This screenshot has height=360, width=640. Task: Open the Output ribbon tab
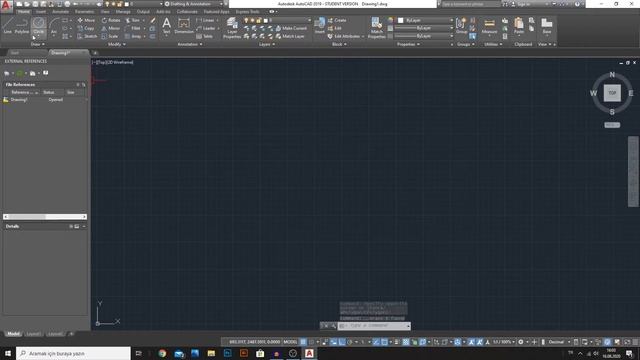click(x=143, y=12)
